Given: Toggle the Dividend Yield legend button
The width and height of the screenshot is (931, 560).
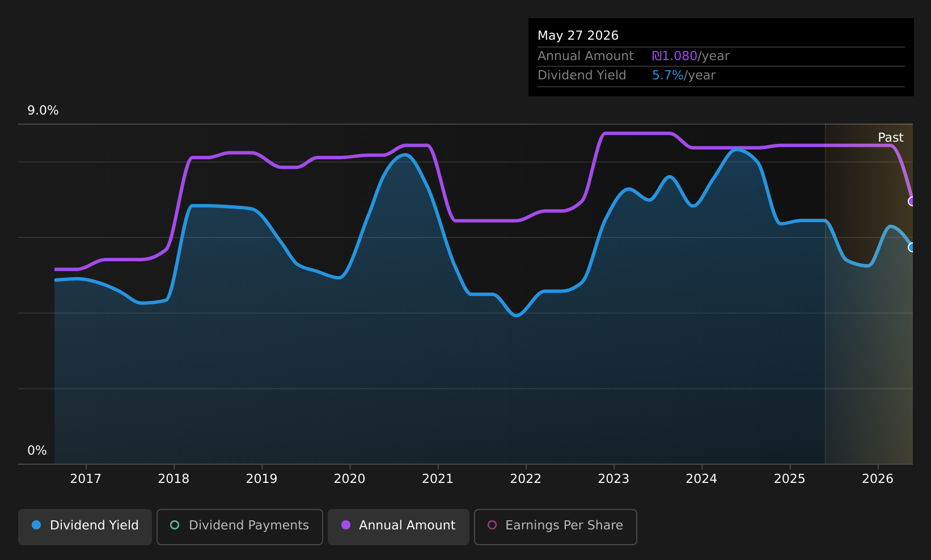Looking at the screenshot, I should 85,527.
